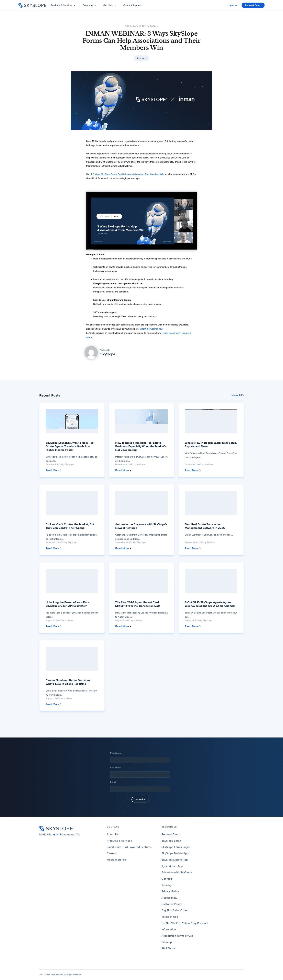
Task: Open footer Products & Services link
Action: 119,841
